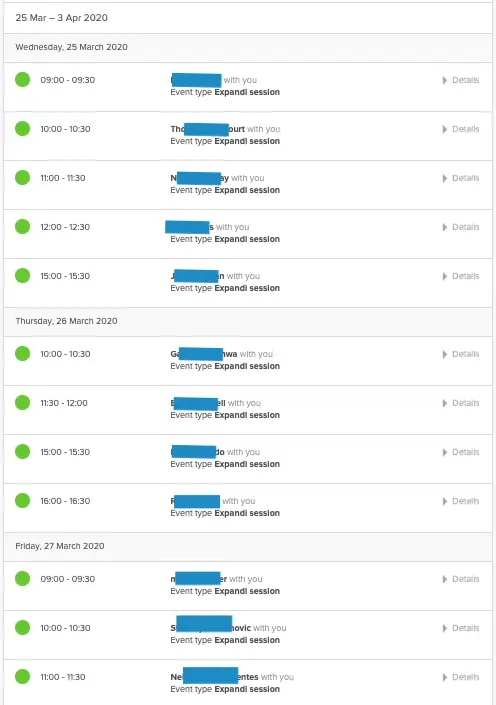
Task: Select green dot for Friday 09:00 - 09:30
Action: pyautogui.click(x=22, y=579)
